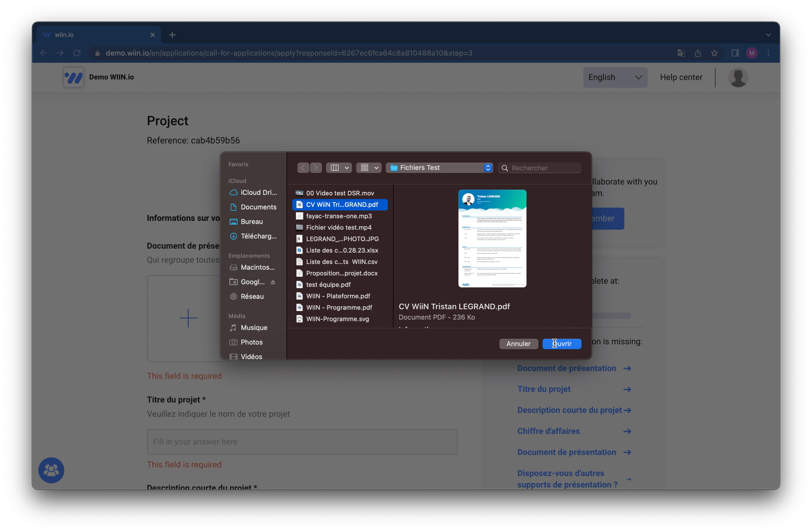The image size is (812, 532).
Task: Open Téléchargements in the sidebar
Action: pos(253,236)
